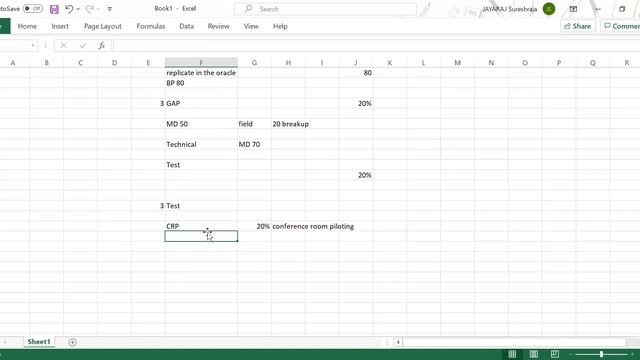640x360 pixels.
Task: Open the Insert ribbon tab
Action: (60, 26)
